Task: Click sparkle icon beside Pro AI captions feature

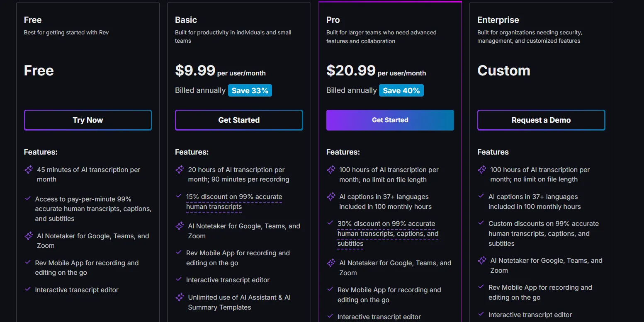Action: (331, 197)
